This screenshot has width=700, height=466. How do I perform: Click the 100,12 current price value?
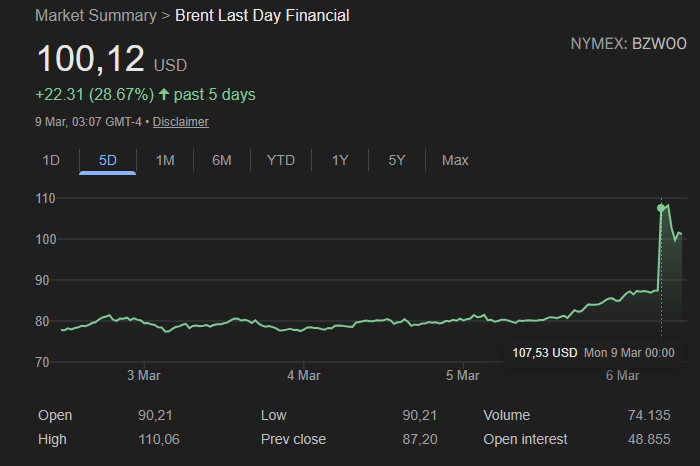tap(91, 59)
